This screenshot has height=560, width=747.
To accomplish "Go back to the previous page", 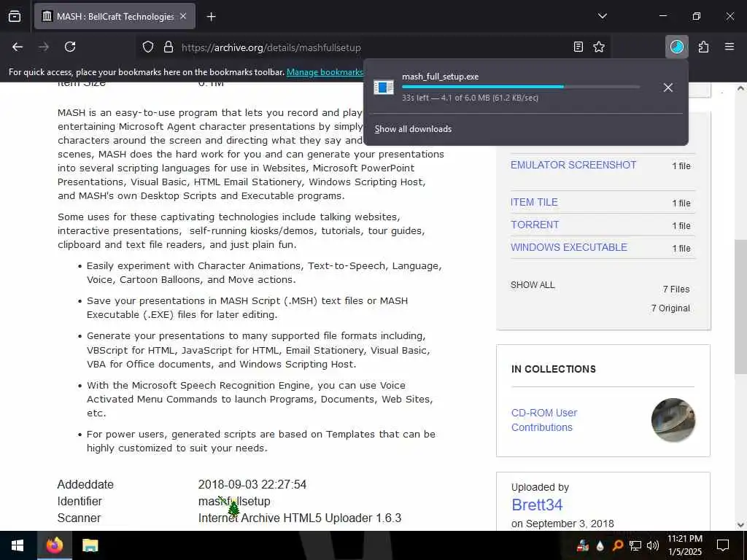I will (x=18, y=47).
